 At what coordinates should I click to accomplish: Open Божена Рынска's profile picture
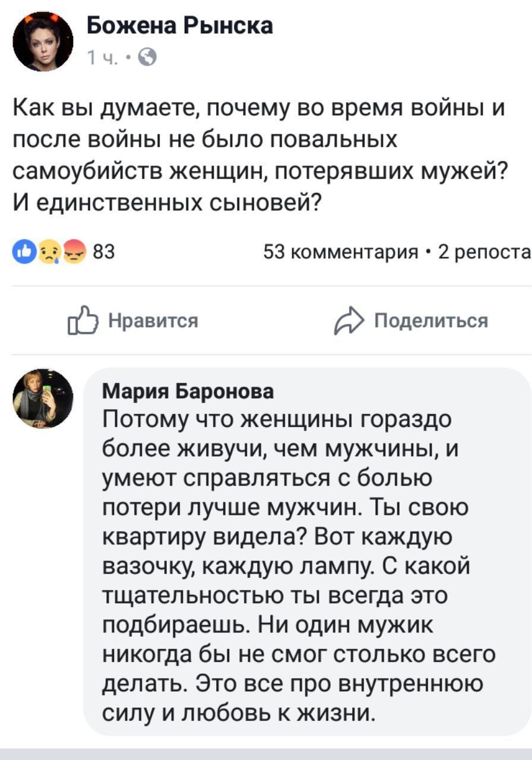pyautogui.click(x=43, y=42)
